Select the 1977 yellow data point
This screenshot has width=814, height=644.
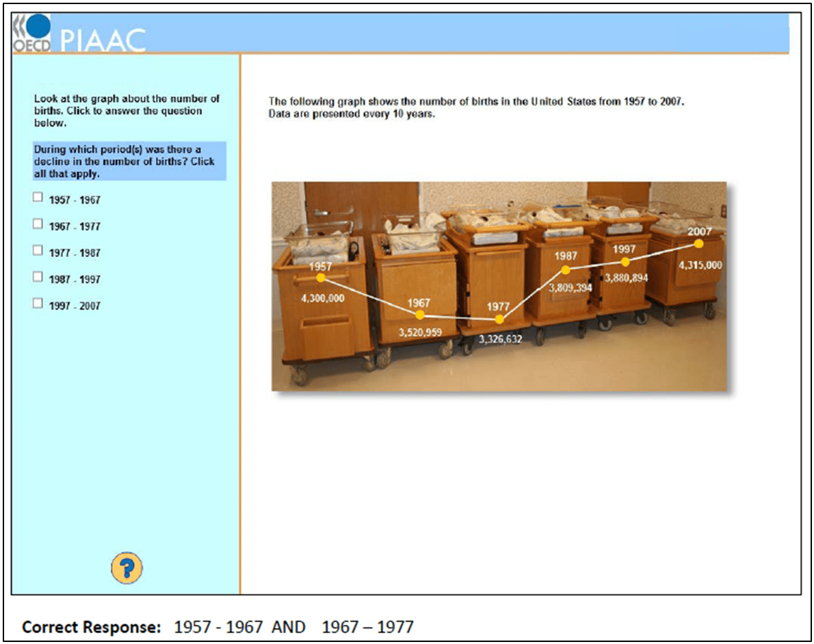pyautogui.click(x=499, y=319)
